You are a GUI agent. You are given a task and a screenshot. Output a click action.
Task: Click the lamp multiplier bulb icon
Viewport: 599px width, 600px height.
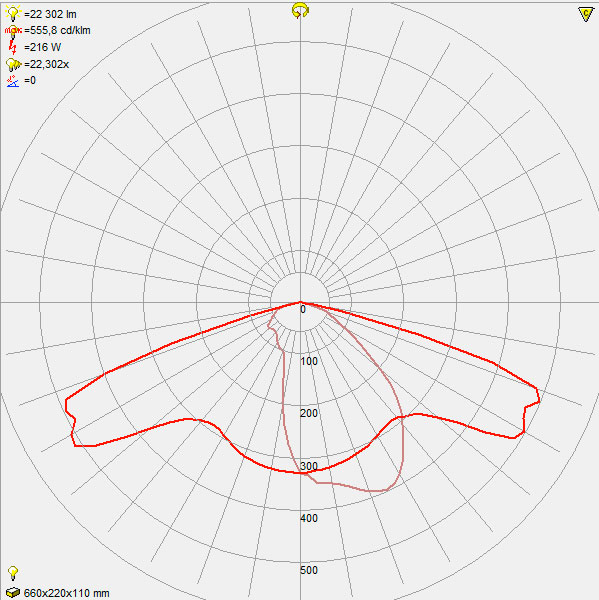13,64
